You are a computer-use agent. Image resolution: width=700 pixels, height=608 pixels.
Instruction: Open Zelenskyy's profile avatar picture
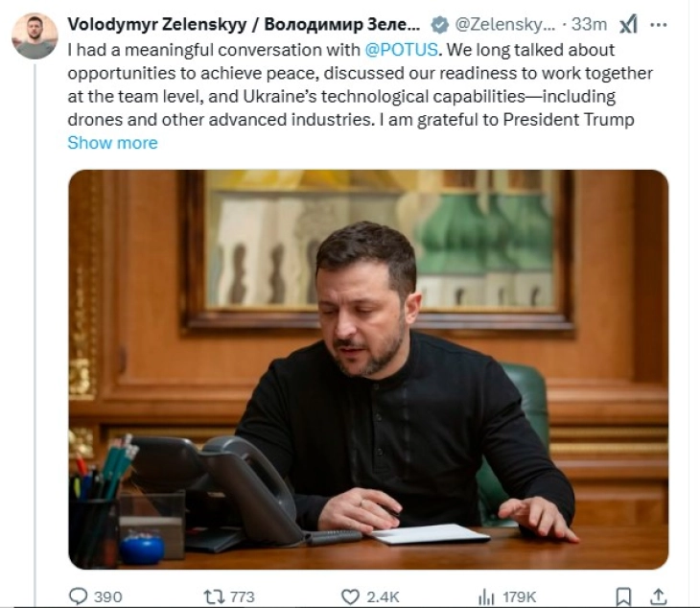35,36
